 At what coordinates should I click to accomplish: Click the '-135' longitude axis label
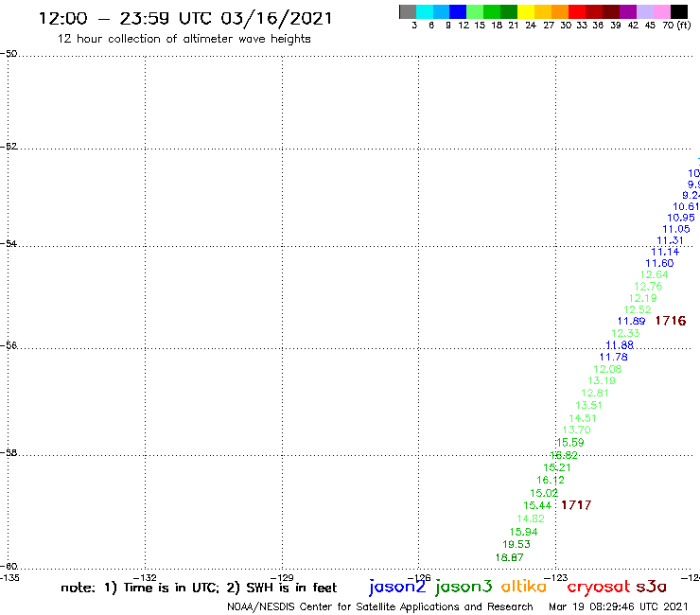coord(9,578)
